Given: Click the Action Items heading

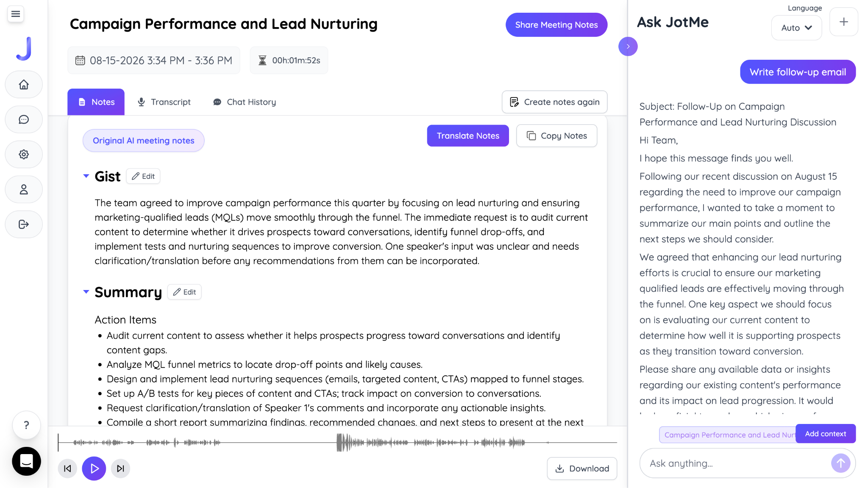Looking at the screenshot, I should click(125, 320).
